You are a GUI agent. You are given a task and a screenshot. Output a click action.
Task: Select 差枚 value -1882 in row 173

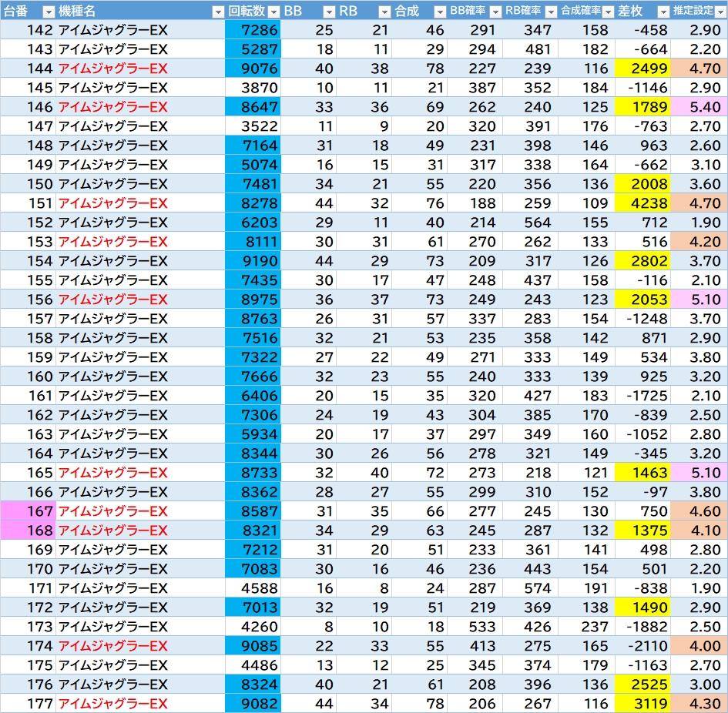point(642,627)
